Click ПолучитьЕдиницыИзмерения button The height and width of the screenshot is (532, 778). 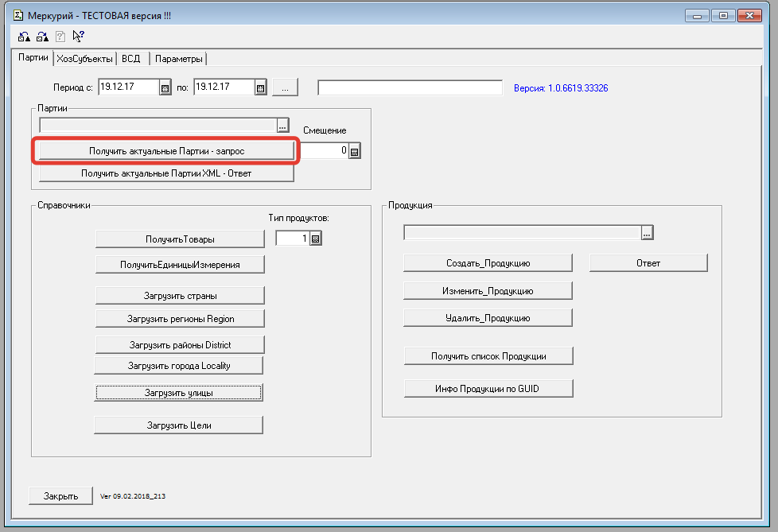click(x=180, y=265)
